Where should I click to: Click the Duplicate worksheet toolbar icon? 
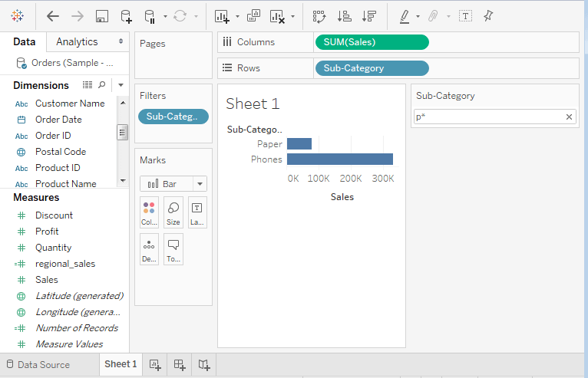[253, 16]
